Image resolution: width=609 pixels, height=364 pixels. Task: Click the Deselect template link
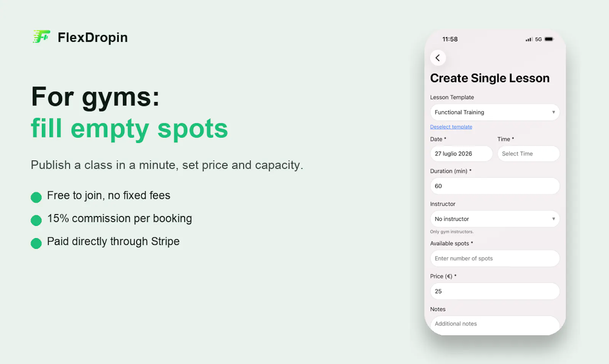pyautogui.click(x=451, y=127)
